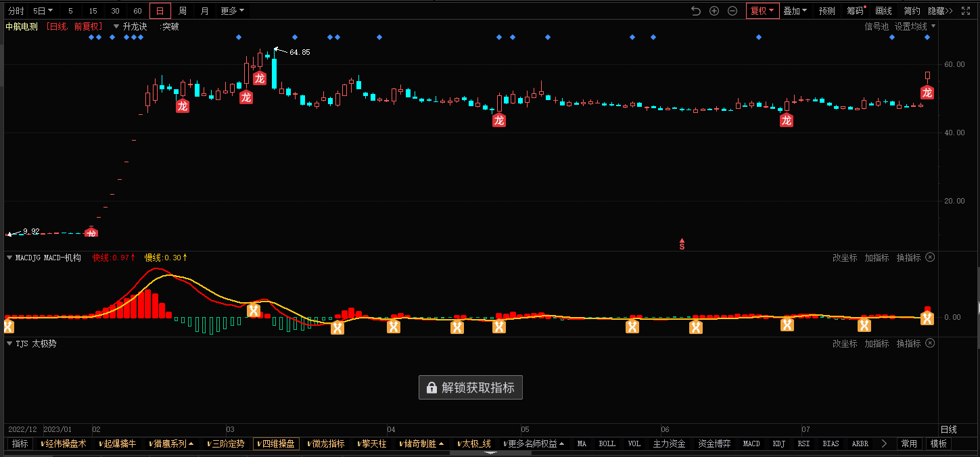This screenshot has height=457, width=980.
Task: Open the 画线 drawing tools
Action: (883, 11)
